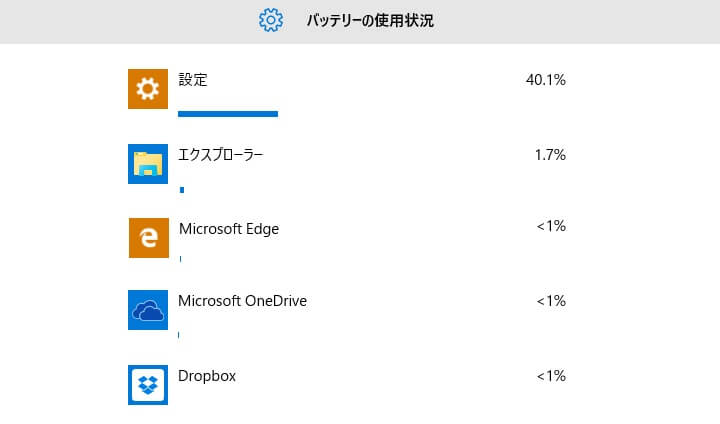Click the 1.7% usage value
The height and width of the screenshot is (424, 720).
[550, 155]
